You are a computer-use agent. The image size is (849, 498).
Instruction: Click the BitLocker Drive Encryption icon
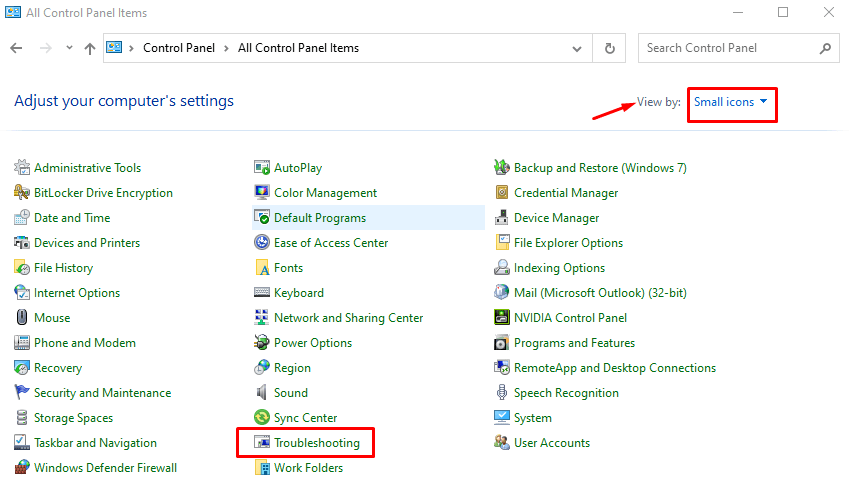click(22, 193)
